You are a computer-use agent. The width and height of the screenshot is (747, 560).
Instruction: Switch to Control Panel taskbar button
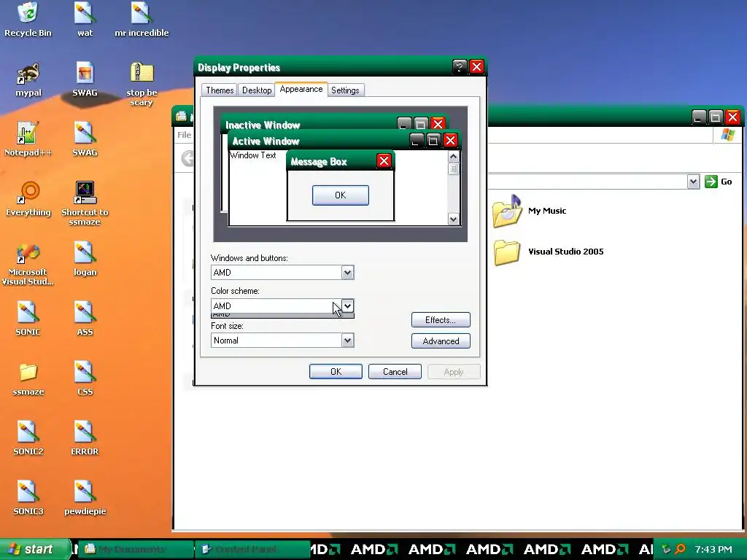(x=252, y=549)
